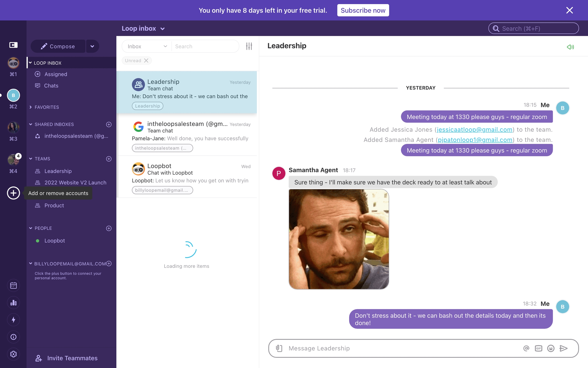Image resolution: width=588 pixels, height=368 pixels.
Task: Collapse the BILLYLOOPEMAIL@GMAIL.COM section
Action: 31,263
